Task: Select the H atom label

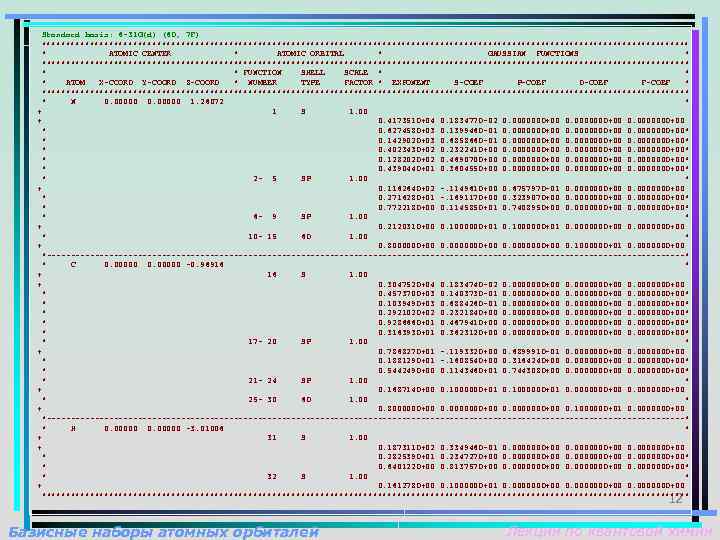Action: pos(73,429)
